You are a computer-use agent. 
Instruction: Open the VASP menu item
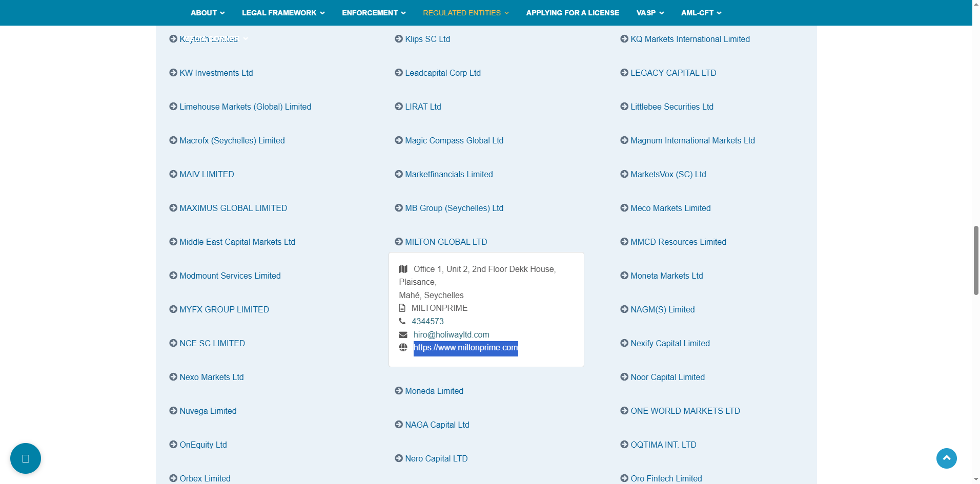(x=650, y=13)
